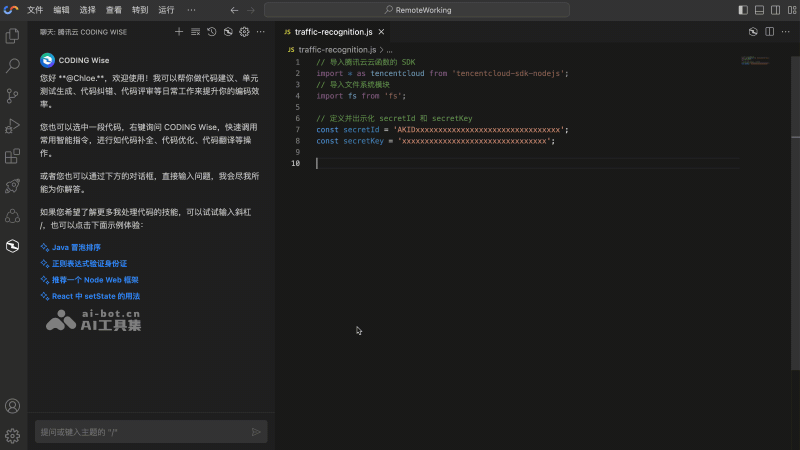Click React 中 setState 的用法 link
Image resolution: width=800 pixels, height=450 pixels.
point(95,297)
